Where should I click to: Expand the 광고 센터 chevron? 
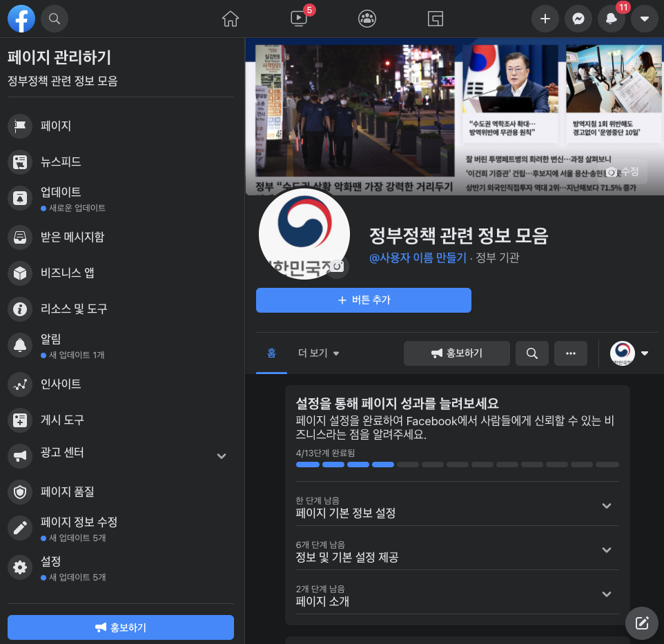pyautogui.click(x=222, y=456)
